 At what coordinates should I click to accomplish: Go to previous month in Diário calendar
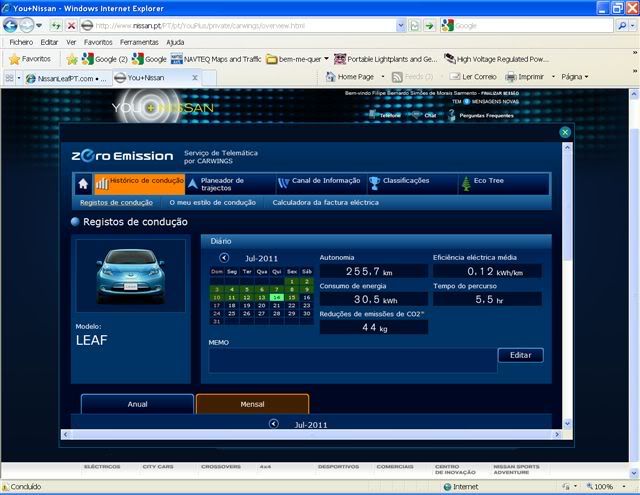point(224,258)
